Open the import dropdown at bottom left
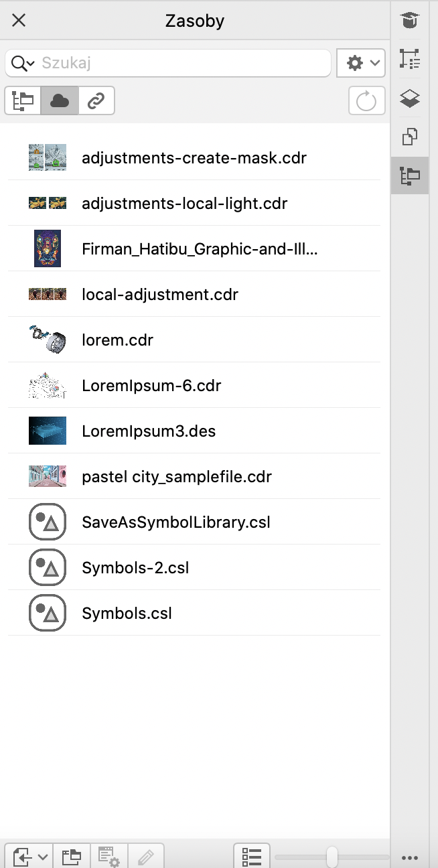Viewport: 438px width, 868px height. tap(29, 857)
